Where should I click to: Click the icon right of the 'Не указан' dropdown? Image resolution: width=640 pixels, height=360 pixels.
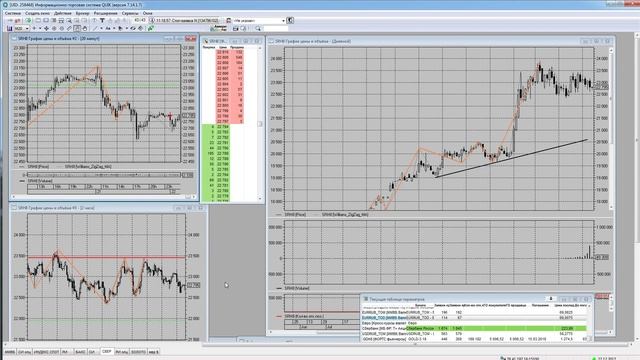tap(290, 20)
